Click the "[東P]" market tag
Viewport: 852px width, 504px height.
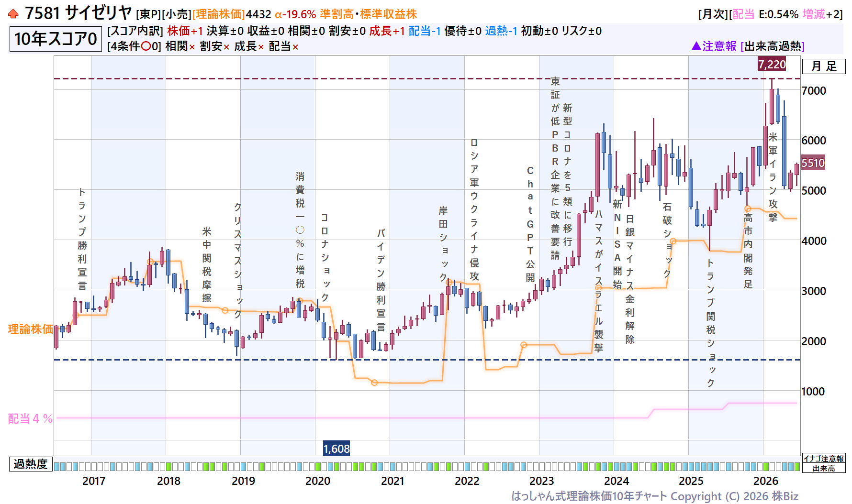(148, 14)
